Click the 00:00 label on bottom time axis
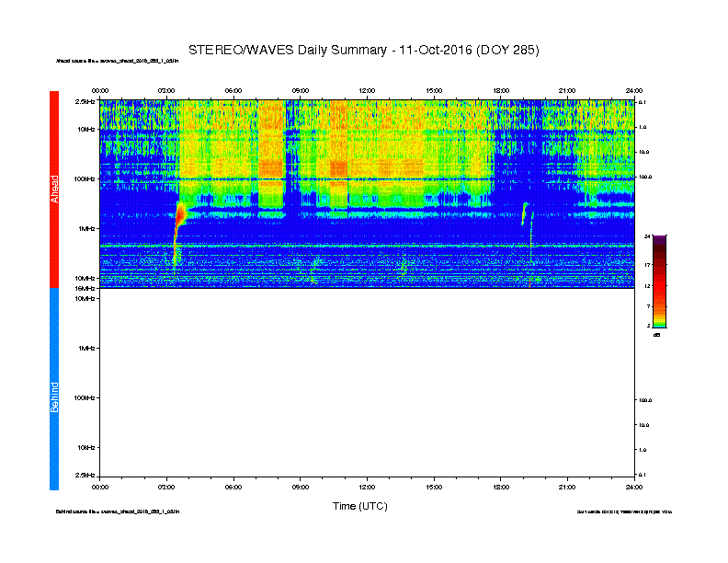Viewport: 728px width, 563px height. (100, 487)
